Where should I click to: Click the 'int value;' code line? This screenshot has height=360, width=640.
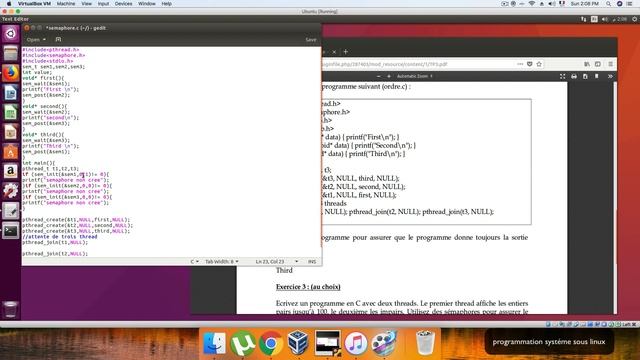click(37, 72)
